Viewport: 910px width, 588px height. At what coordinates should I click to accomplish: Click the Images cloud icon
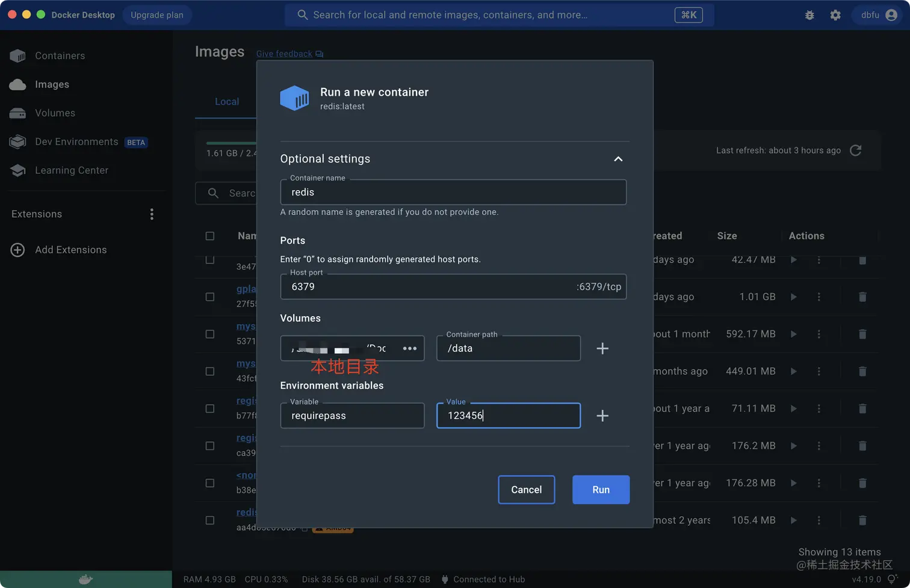click(17, 84)
